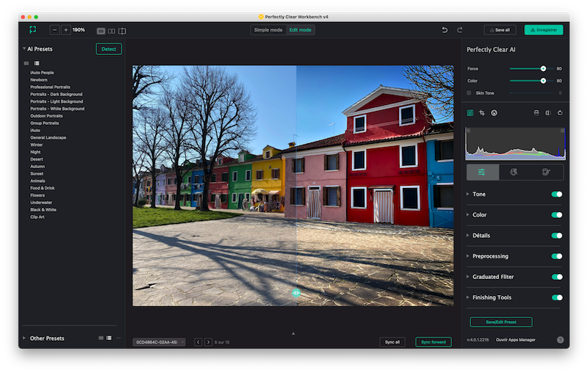Switch to Edit mode

pyautogui.click(x=300, y=30)
